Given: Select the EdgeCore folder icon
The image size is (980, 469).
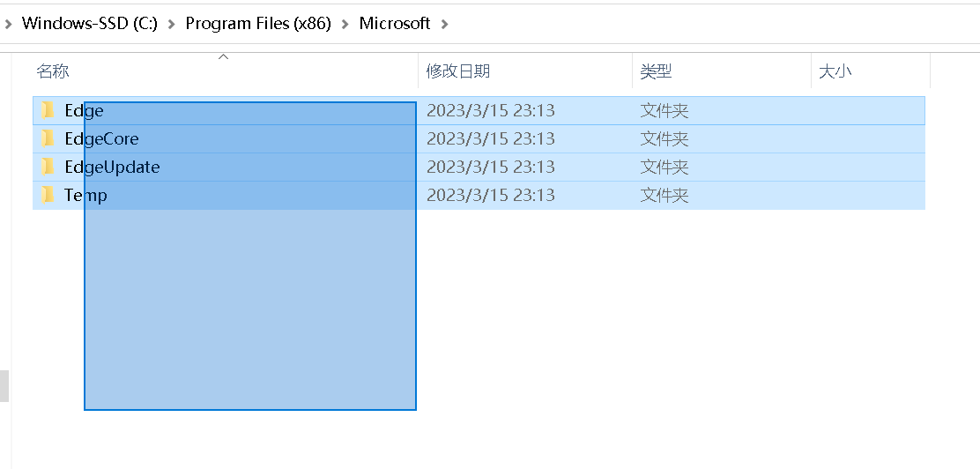Looking at the screenshot, I should (48, 139).
